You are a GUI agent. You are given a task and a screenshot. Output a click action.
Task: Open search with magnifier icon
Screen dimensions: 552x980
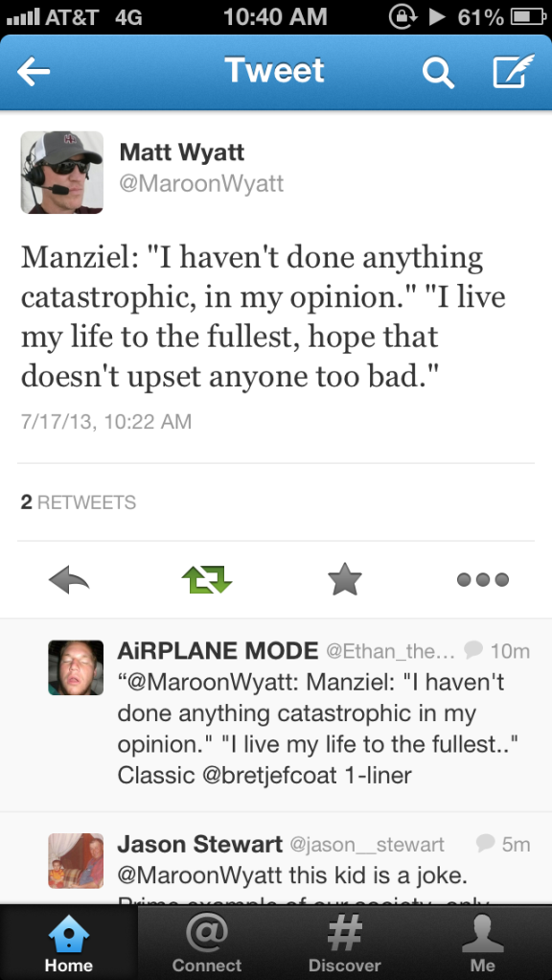pos(438,73)
